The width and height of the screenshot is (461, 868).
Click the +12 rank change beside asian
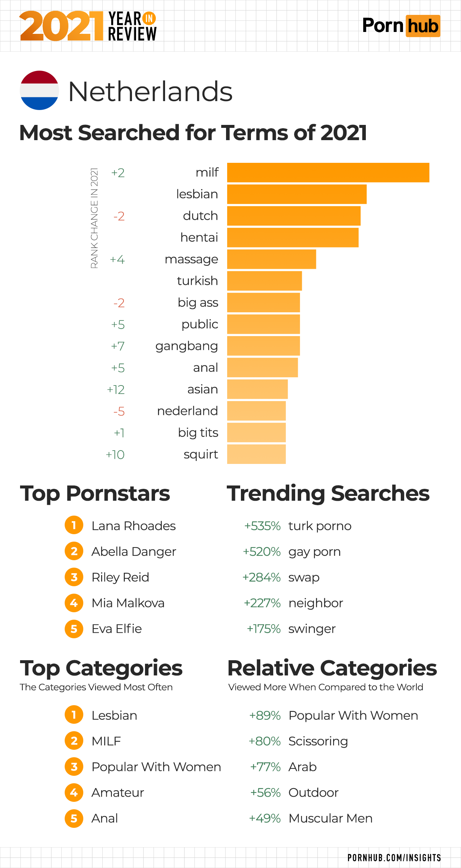[x=116, y=390]
